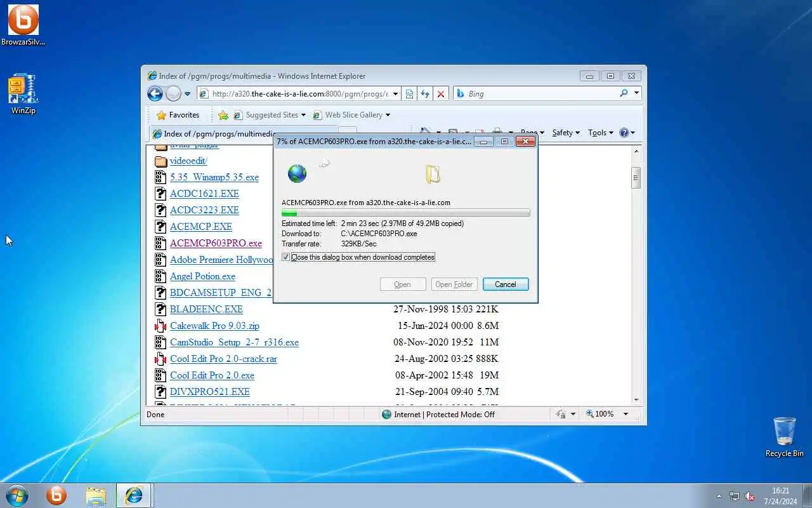
Task: Click the videoedit folder icon
Action: click(x=160, y=161)
